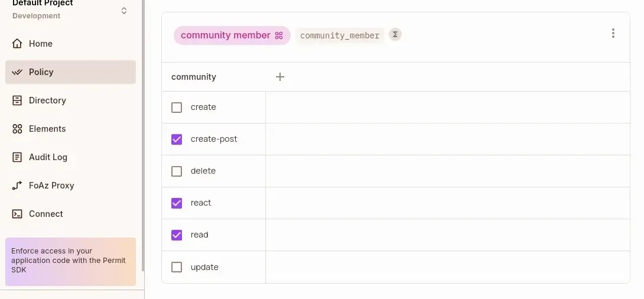
Task: Click the FoAz Proxy icon
Action: pyautogui.click(x=17, y=186)
